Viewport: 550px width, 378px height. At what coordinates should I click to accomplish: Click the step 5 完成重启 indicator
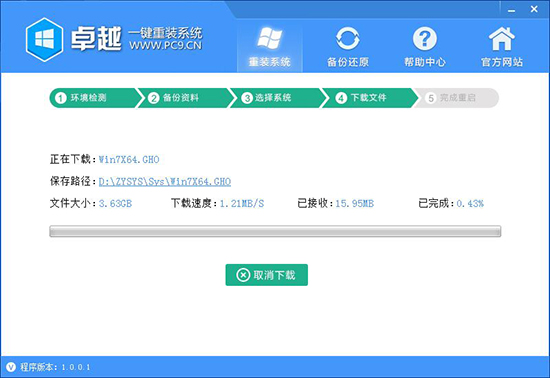point(457,98)
